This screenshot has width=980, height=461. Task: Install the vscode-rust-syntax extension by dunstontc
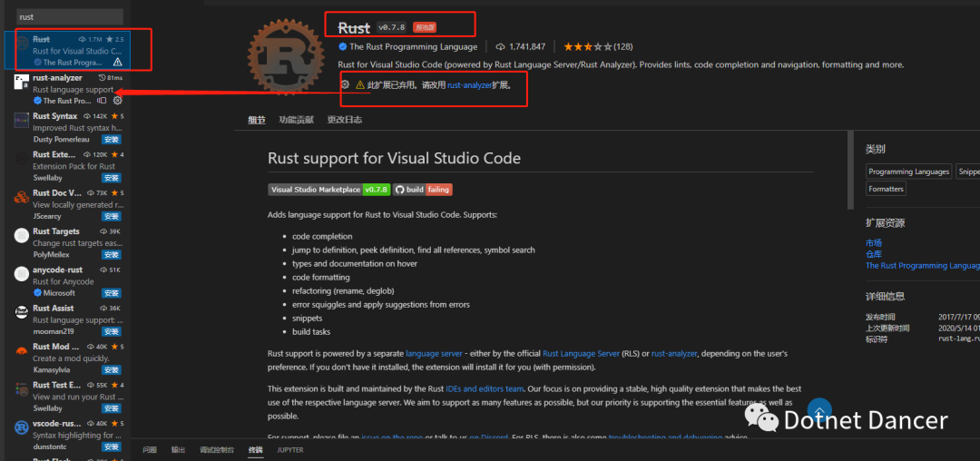(x=112, y=446)
